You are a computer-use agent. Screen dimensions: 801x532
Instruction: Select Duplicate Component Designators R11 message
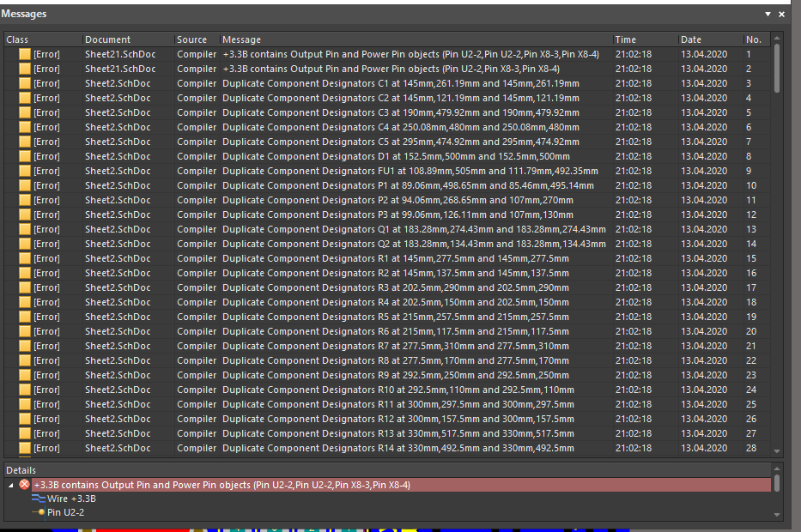(x=388, y=404)
